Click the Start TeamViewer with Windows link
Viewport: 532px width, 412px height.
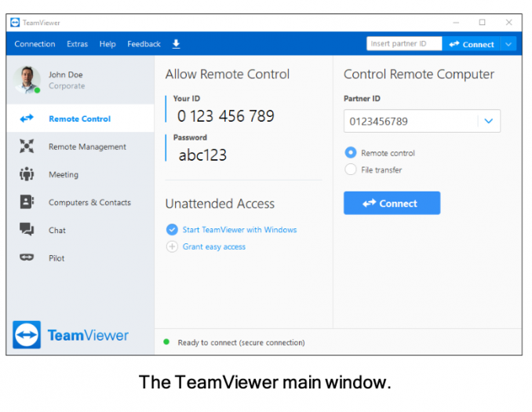[x=239, y=230]
